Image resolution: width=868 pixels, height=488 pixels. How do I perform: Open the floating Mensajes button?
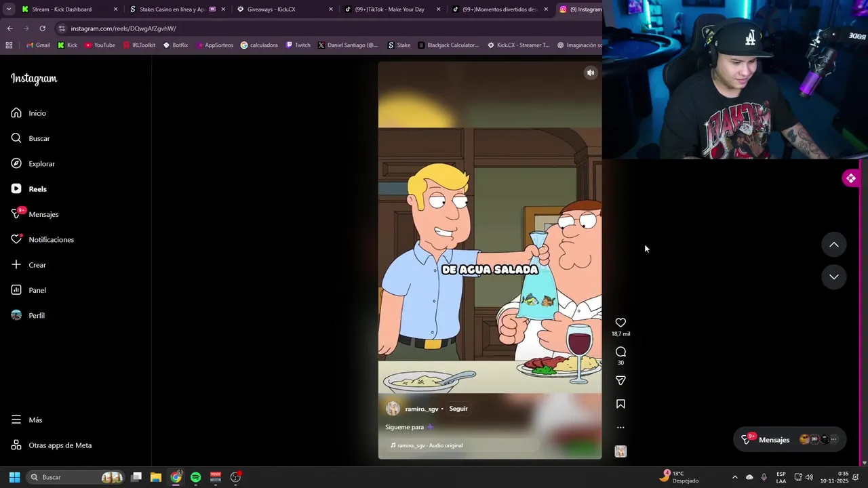point(789,439)
